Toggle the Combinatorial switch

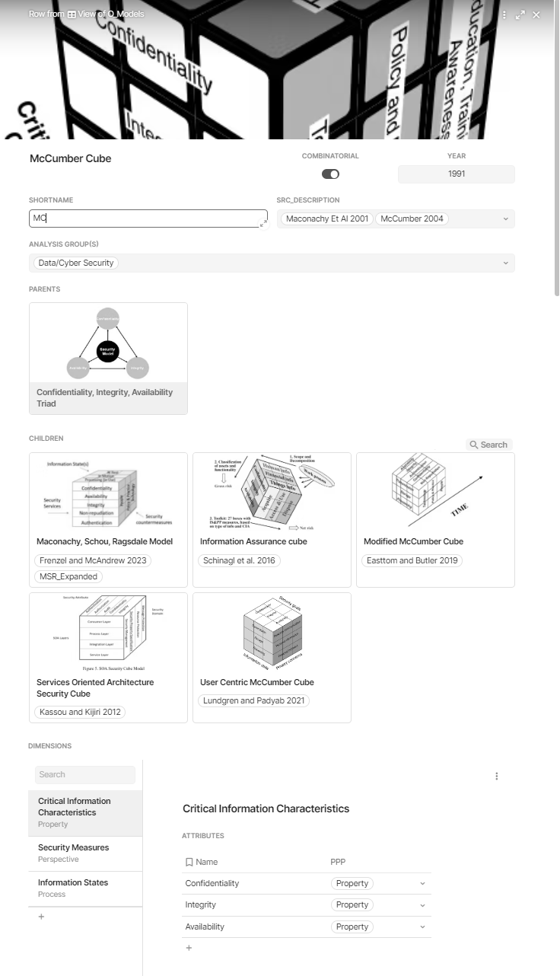[x=330, y=174]
